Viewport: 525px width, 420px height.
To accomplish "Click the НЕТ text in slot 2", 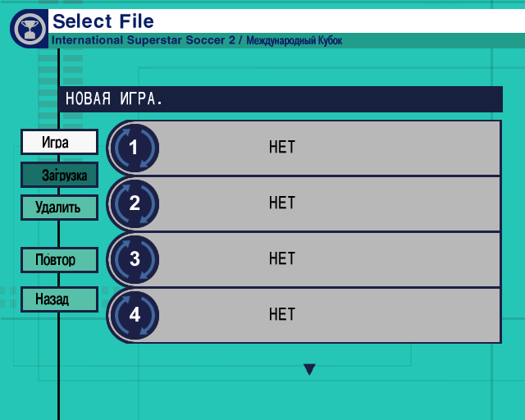I will click(282, 203).
